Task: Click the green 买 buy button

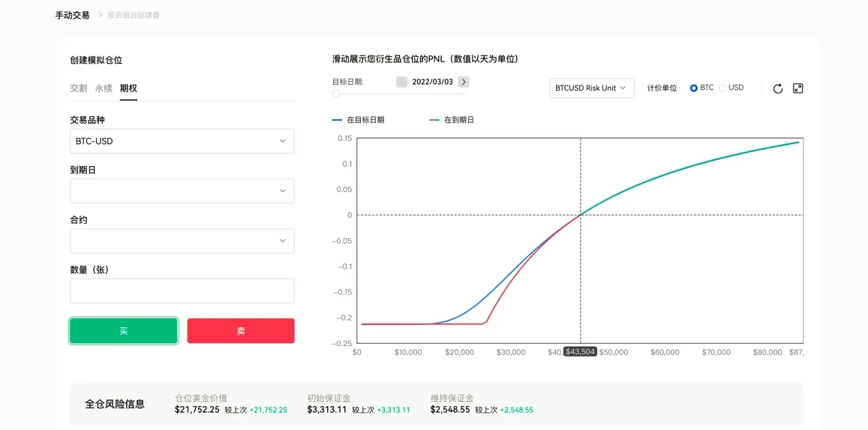Action: tap(124, 331)
